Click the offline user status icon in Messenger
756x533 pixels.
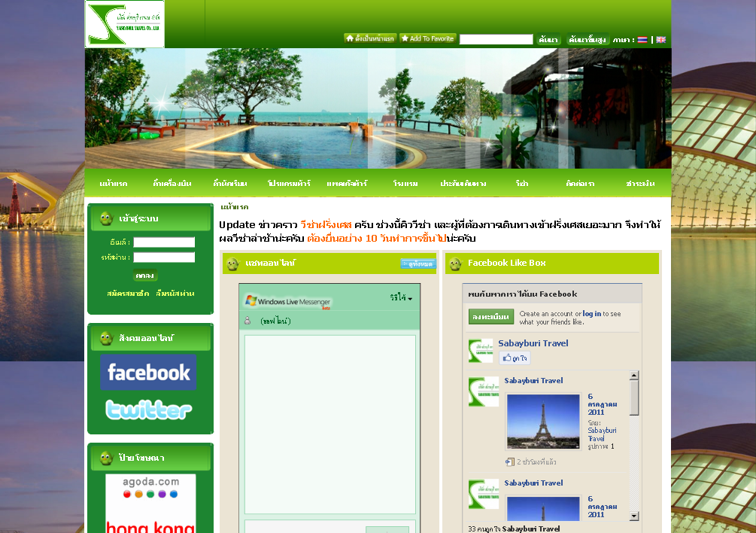pos(247,321)
